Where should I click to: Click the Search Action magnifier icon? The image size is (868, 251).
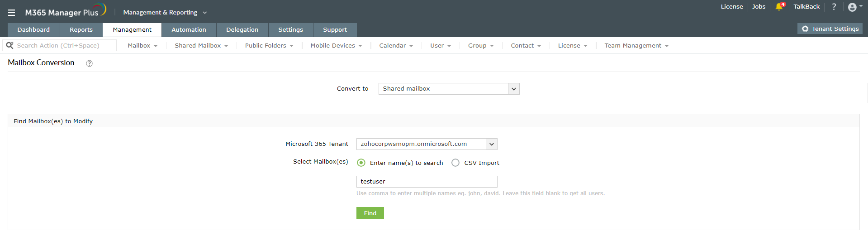9,45
